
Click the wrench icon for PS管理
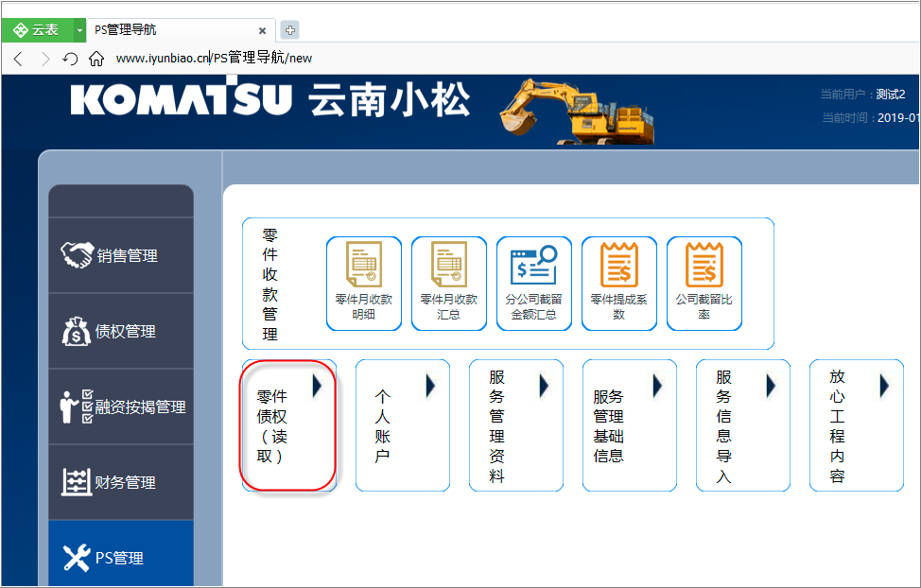pos(77,558)
